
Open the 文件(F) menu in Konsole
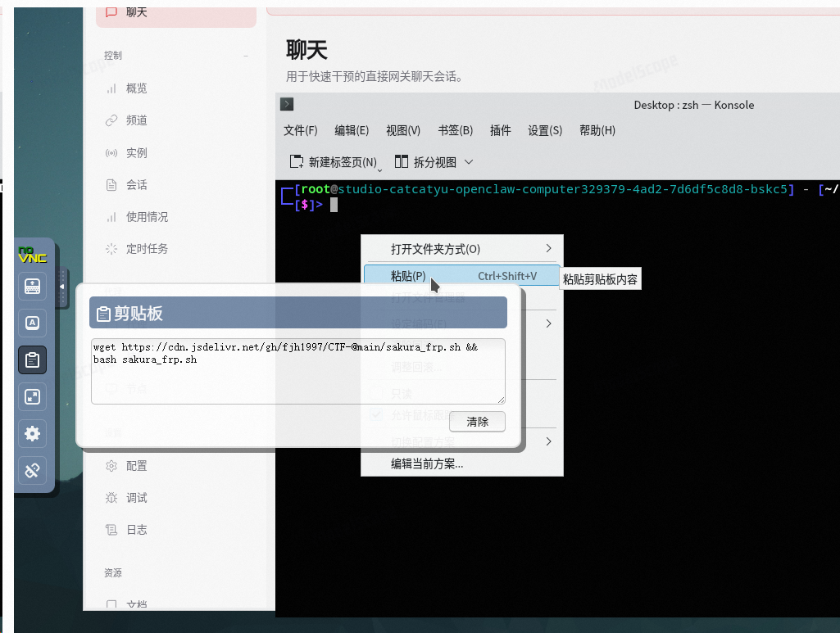(x=300, y=130)
